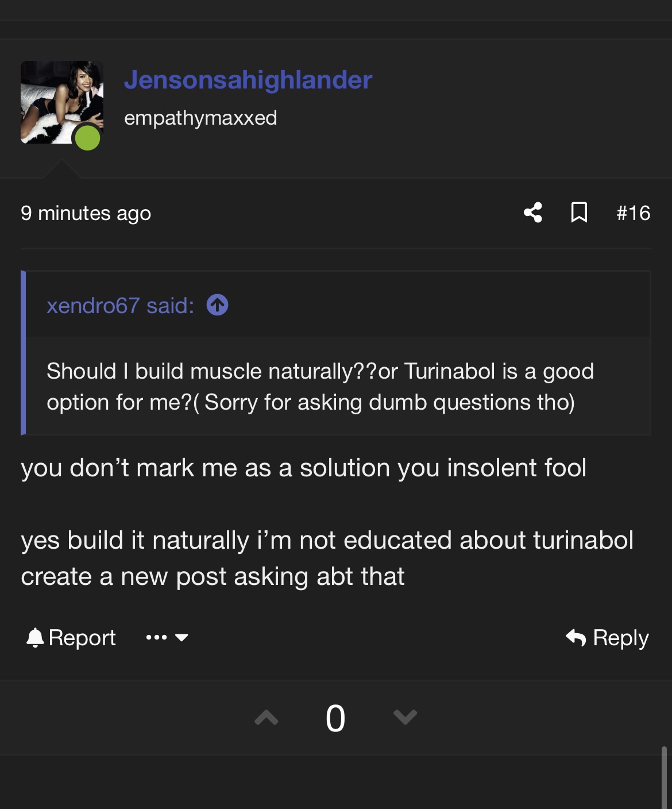Open Jensonsahighlander's profile via username

[248, 80]
